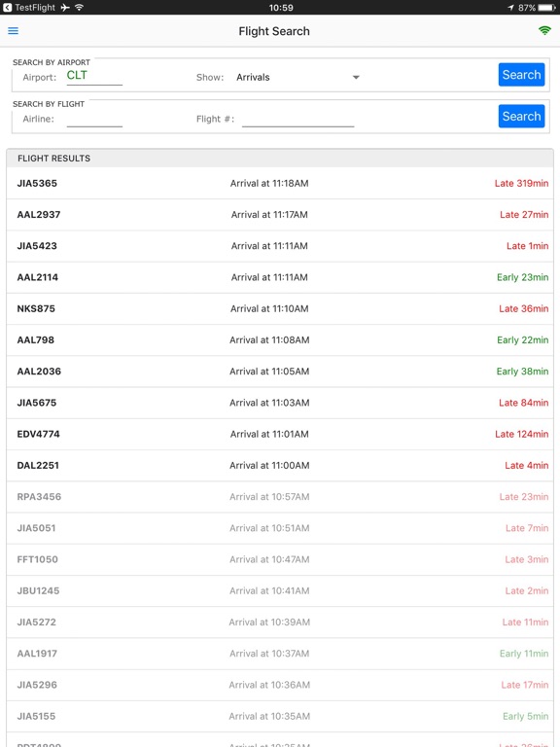Click Search button for Search by Flight

coord(521,117)
